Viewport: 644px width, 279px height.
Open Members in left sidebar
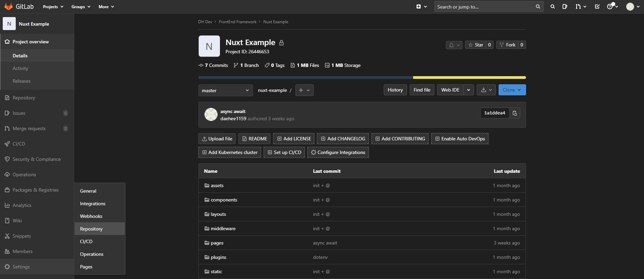coord(37,251)
